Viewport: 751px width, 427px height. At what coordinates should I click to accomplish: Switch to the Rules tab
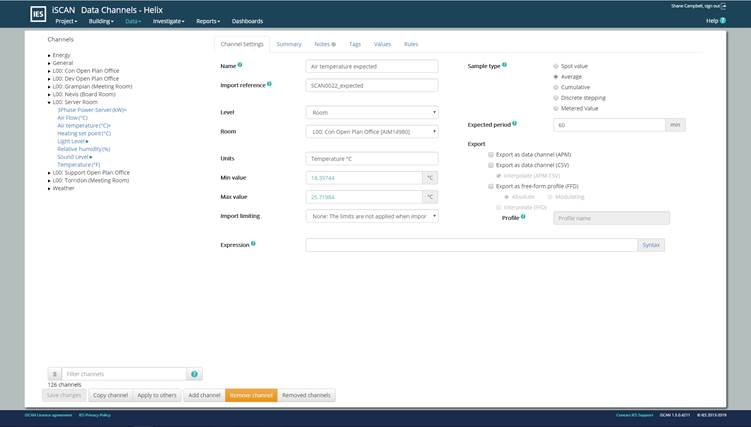[411, 44]
